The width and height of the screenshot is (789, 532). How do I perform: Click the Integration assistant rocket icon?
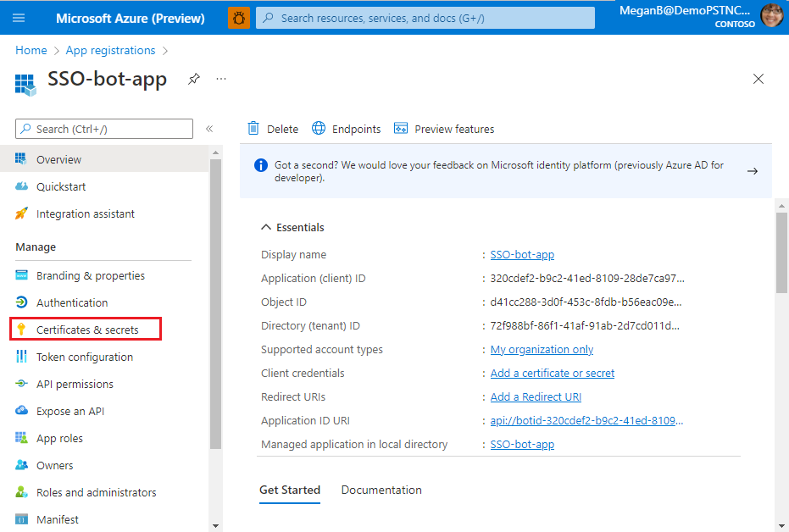(21, 213)
